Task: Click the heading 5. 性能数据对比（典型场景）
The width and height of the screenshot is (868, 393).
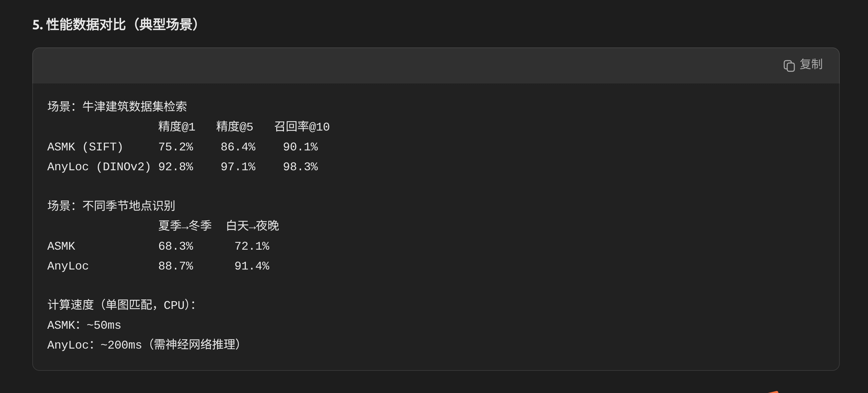Action: 116,25
